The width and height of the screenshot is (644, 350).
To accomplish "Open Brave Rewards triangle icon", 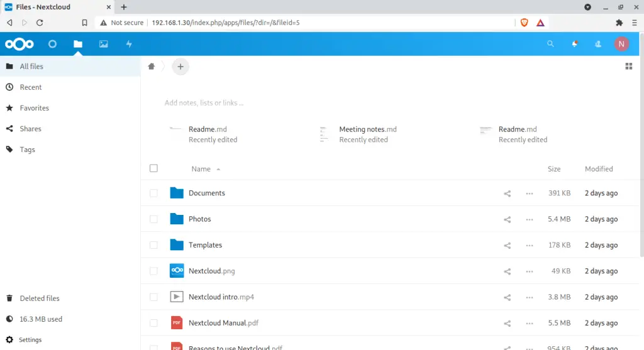I will [540, 23].
